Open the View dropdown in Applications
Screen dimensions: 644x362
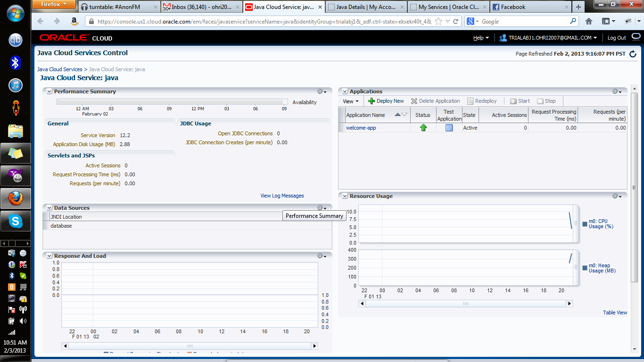350,101
